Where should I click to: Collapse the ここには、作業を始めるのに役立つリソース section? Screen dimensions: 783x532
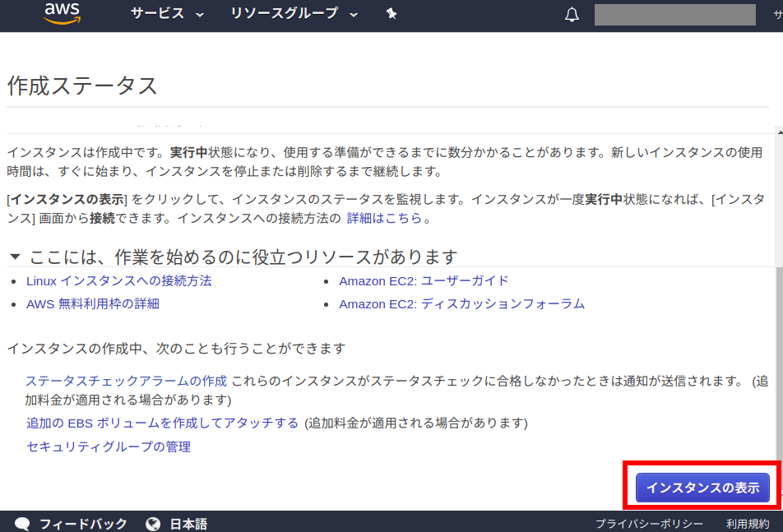tap(15, 257)
